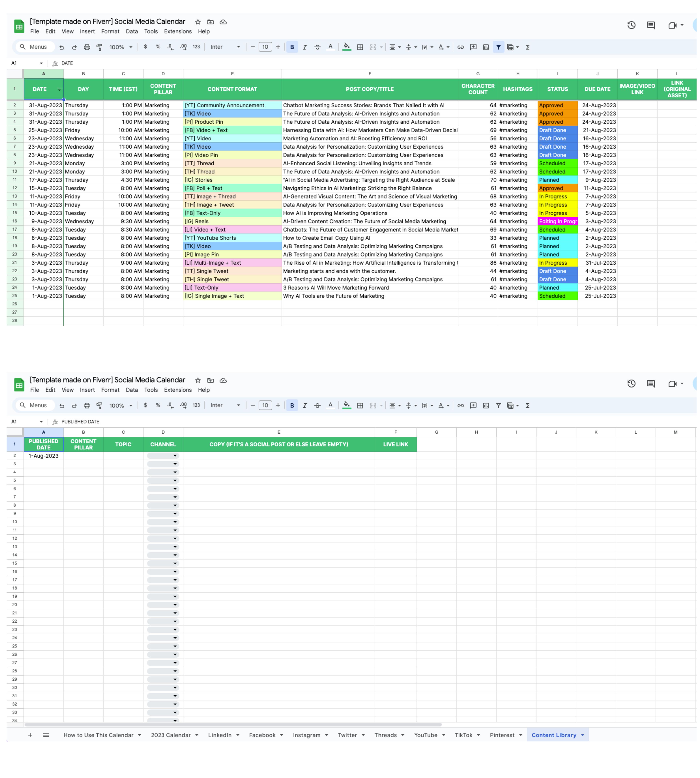Open 2023 Calendar tab dropdown arrow
Screen dimensions: 700x778
[196, 735]
